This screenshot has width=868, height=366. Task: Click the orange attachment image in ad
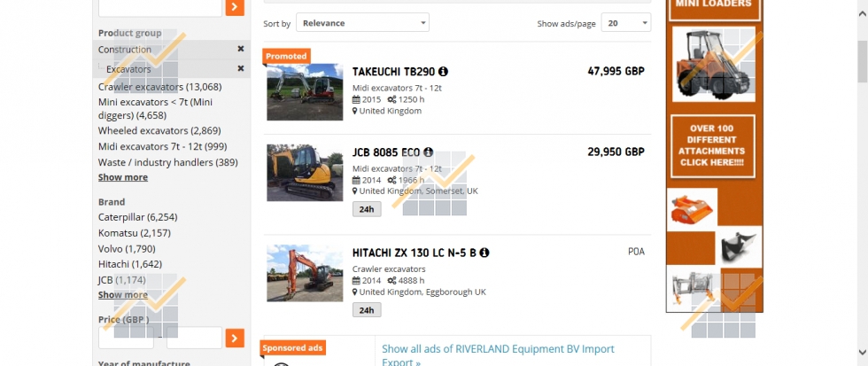[x=692, y=209]
